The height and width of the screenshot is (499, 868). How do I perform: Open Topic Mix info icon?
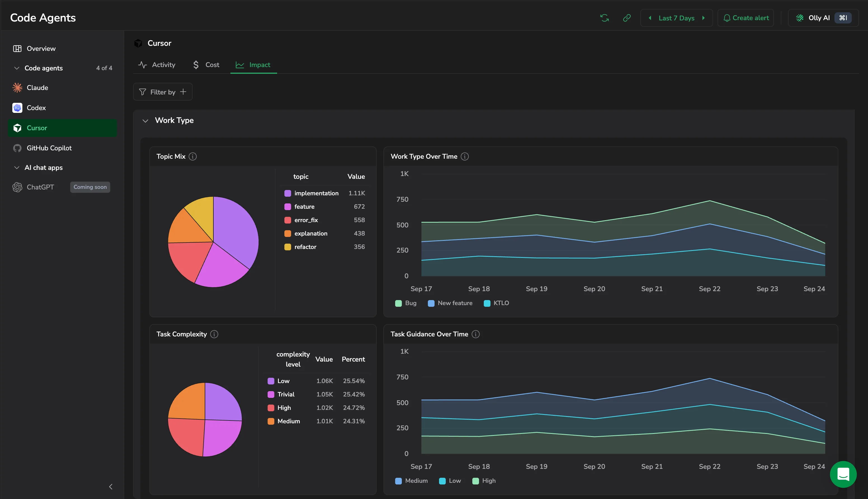pyautogui.click(x=193, y=156)
